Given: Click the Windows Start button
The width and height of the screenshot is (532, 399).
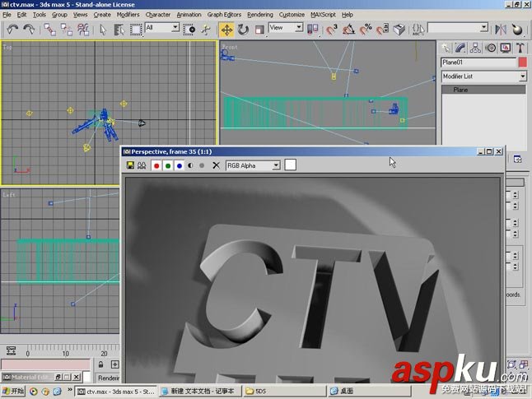Looking at the screenshot, I should (13, 392).
